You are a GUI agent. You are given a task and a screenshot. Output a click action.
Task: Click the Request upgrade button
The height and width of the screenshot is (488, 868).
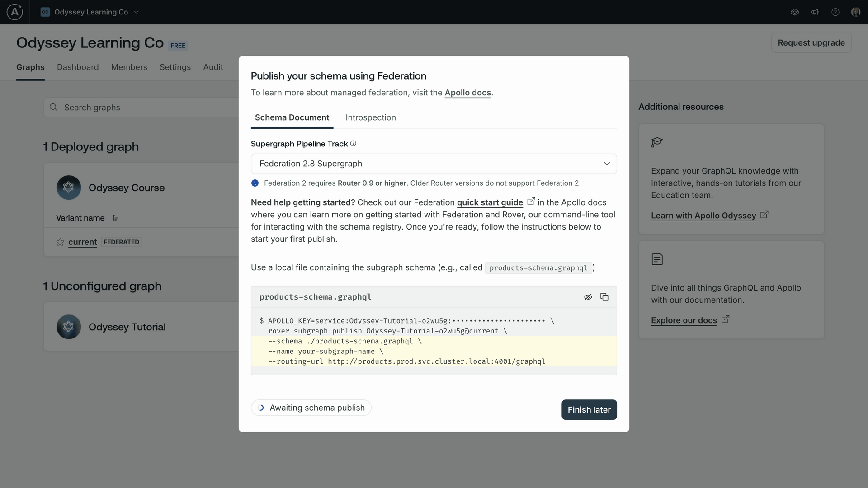(x=811, y=42)
